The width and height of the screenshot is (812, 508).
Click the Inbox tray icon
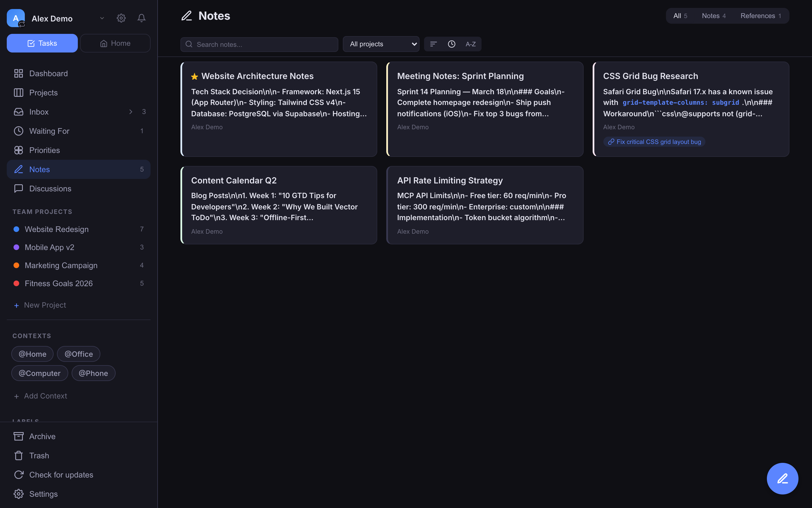click(18, 111)
